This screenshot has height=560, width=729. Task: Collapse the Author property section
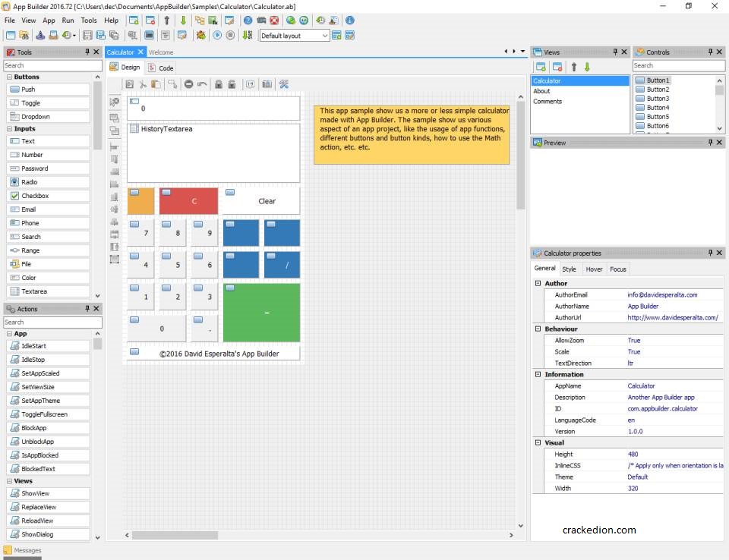538,283
